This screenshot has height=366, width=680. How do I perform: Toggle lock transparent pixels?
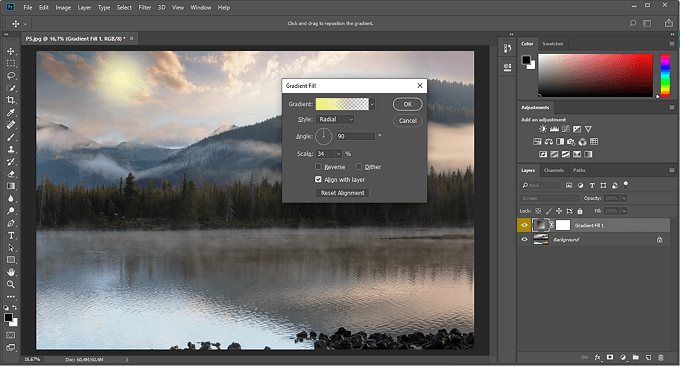click(x=538, y=211)
